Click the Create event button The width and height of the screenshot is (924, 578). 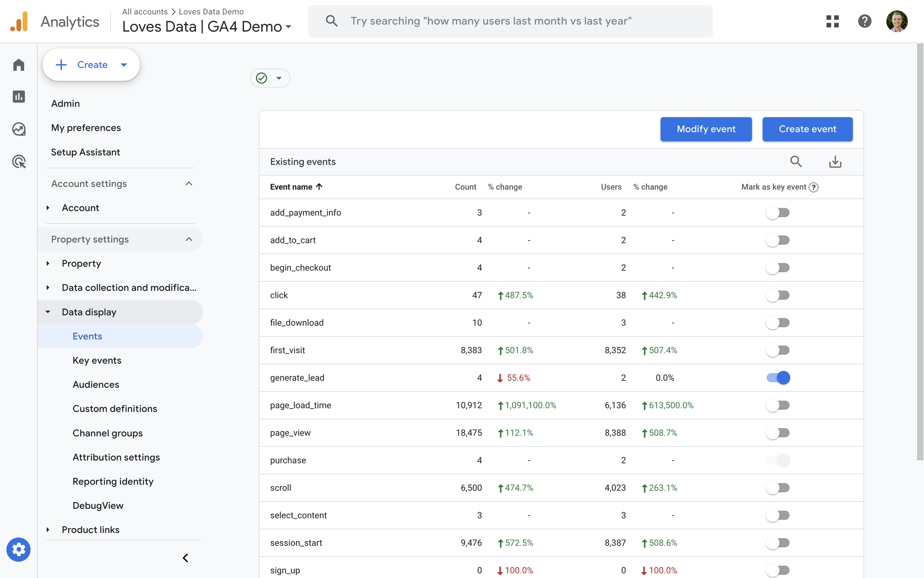click(x=807, y=129)
